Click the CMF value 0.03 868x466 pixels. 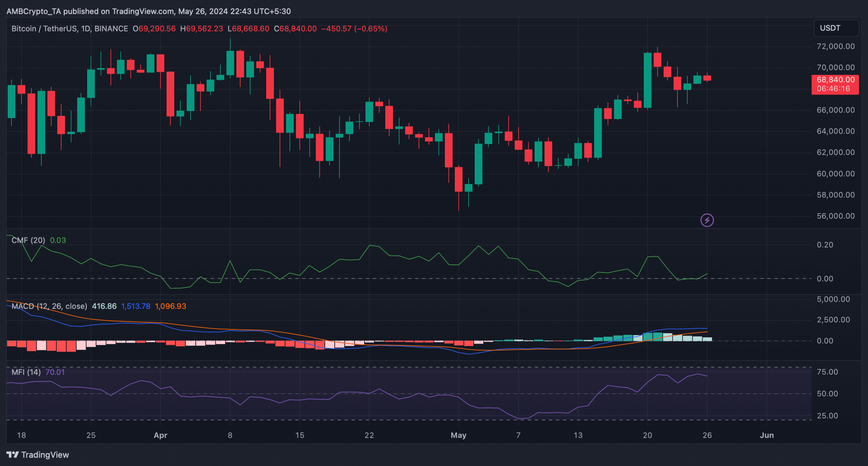click(58, 240)
